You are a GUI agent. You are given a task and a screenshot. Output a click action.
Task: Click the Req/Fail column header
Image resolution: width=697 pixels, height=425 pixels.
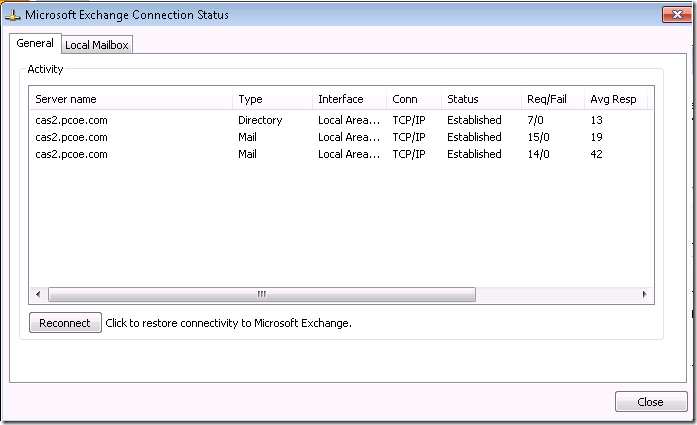click(553, 99)
